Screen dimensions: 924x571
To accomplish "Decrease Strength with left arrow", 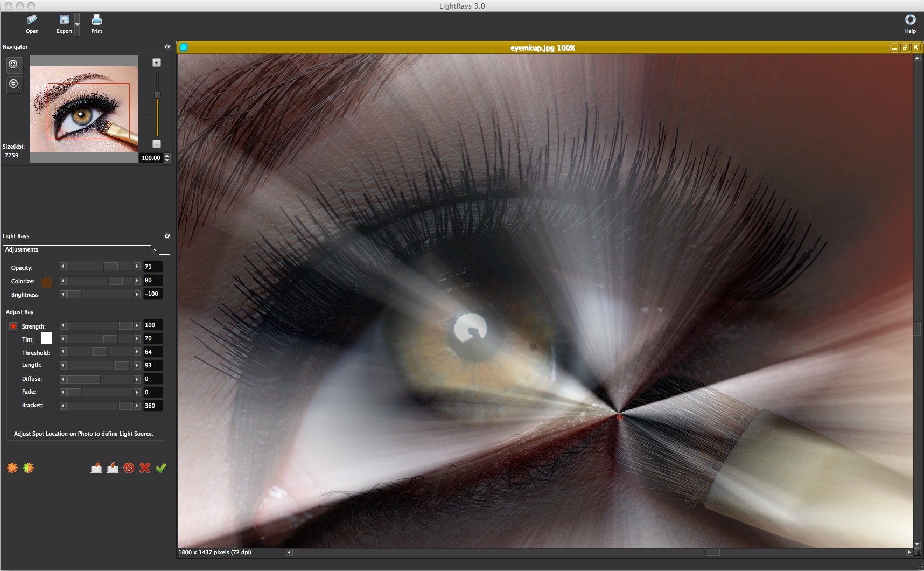I will coord(63,325).
